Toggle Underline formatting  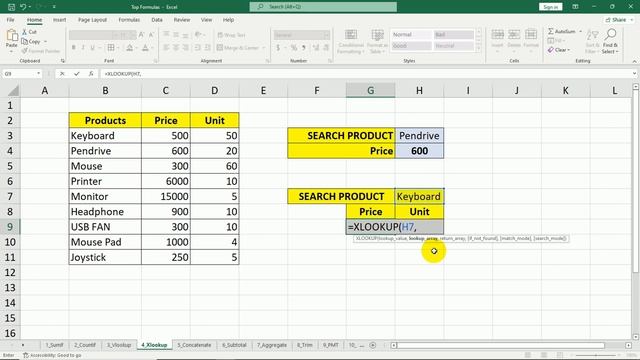coord(93,48)
